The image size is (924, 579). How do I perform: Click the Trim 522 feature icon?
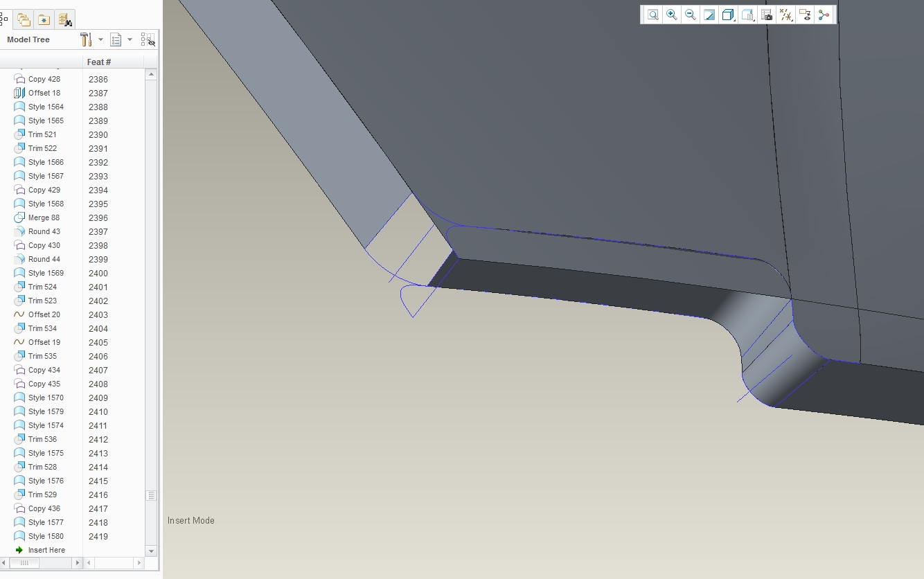[x=19, y=148]
